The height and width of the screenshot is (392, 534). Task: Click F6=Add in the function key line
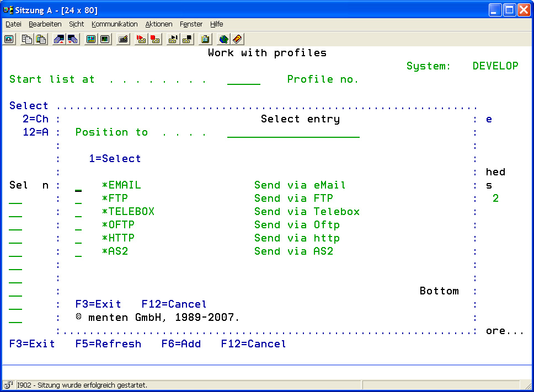point(181,344)
